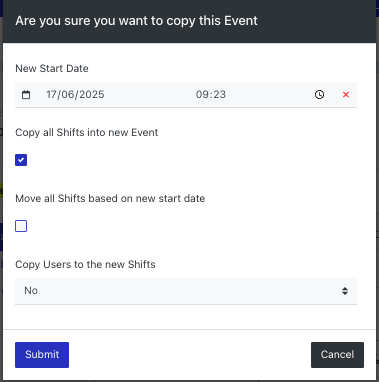Click the dialog title about copying this Event
379x382 pixels.
(x=136, y=21)
